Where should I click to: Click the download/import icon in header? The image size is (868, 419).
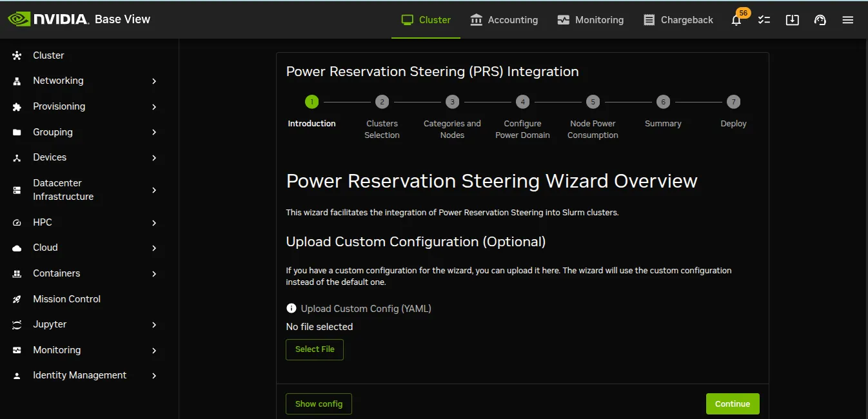click(x=792, y=20)
